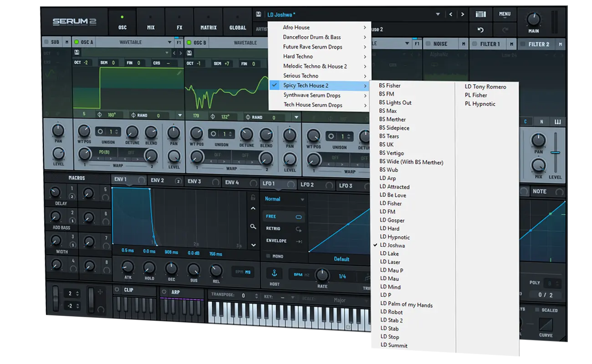This screenshot has height=364, width=592.
Task: Open the OSC A WAVETABLE type dropdown
Action: tap(134, 42)
